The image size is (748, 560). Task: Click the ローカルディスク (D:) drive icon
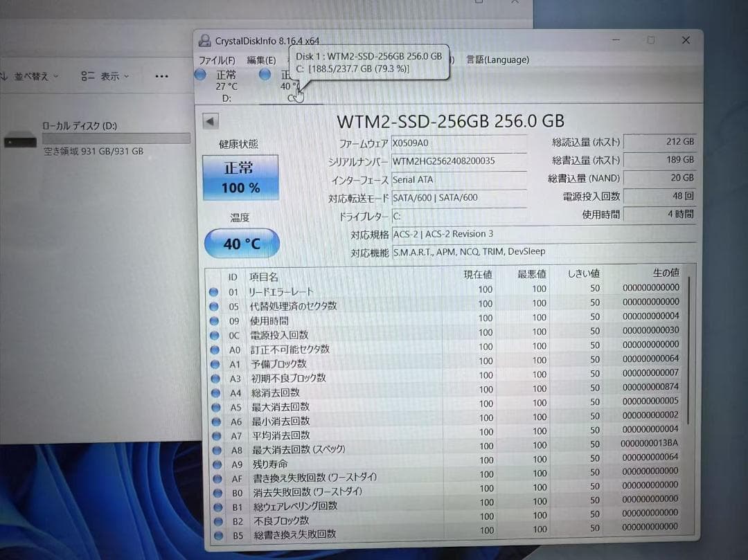coord(19,138)
